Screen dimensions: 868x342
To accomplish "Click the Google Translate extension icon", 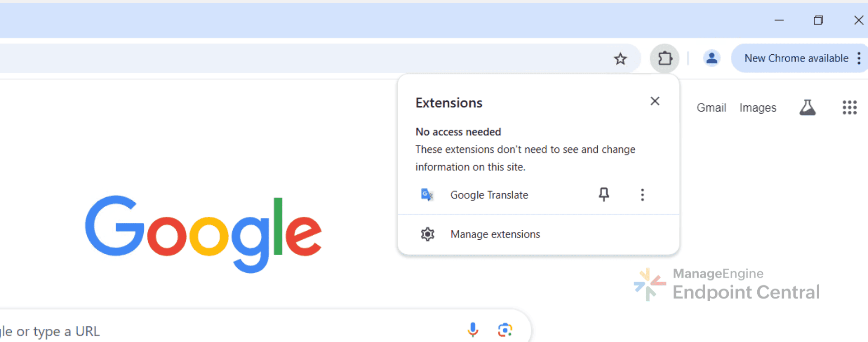I will 427,195.
